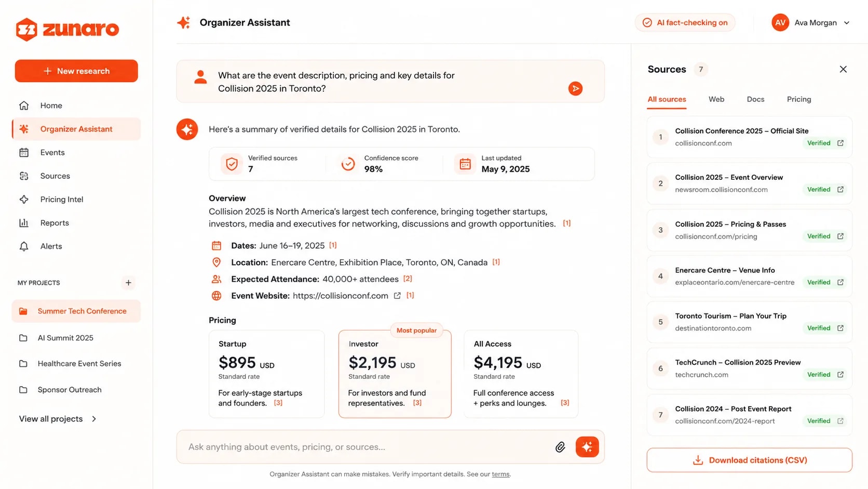Screen dimensions: 868x489
Task: Click the Last updated calendar icon
Action: point(465,164)
